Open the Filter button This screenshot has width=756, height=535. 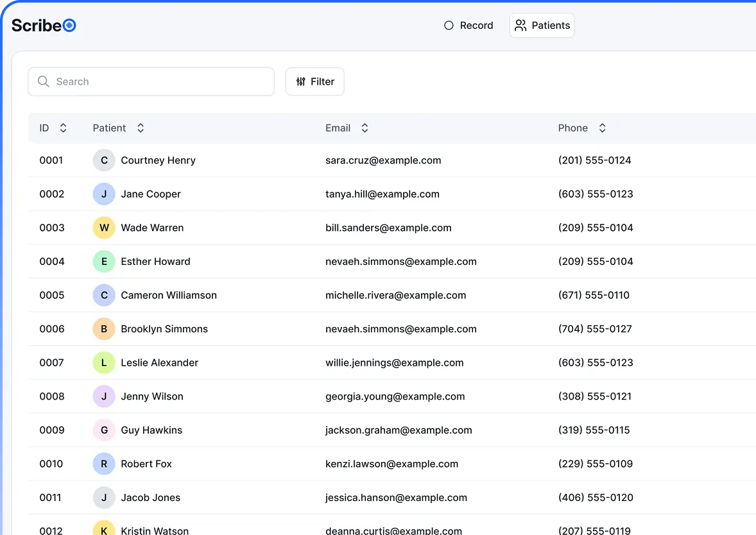[x=314, y=81]
